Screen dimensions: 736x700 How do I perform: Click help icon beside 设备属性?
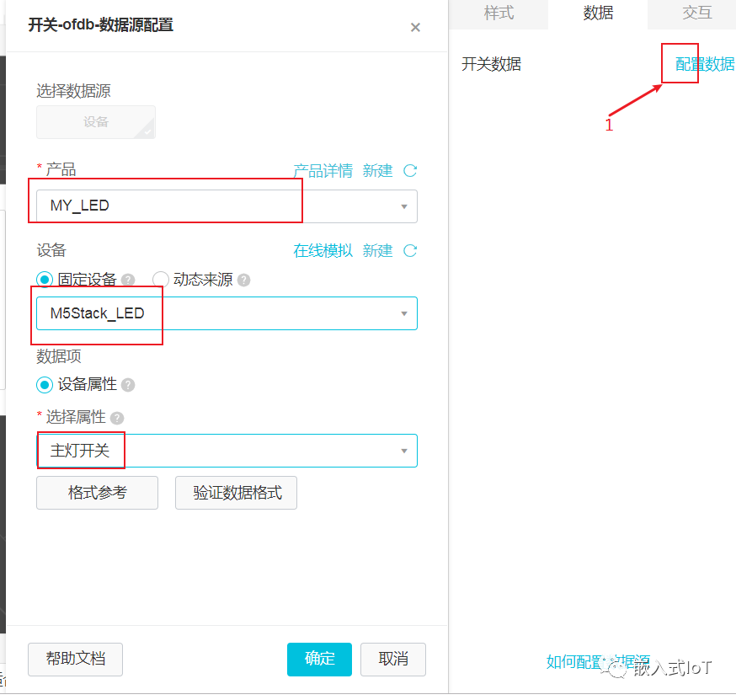[x=128, y=385]
